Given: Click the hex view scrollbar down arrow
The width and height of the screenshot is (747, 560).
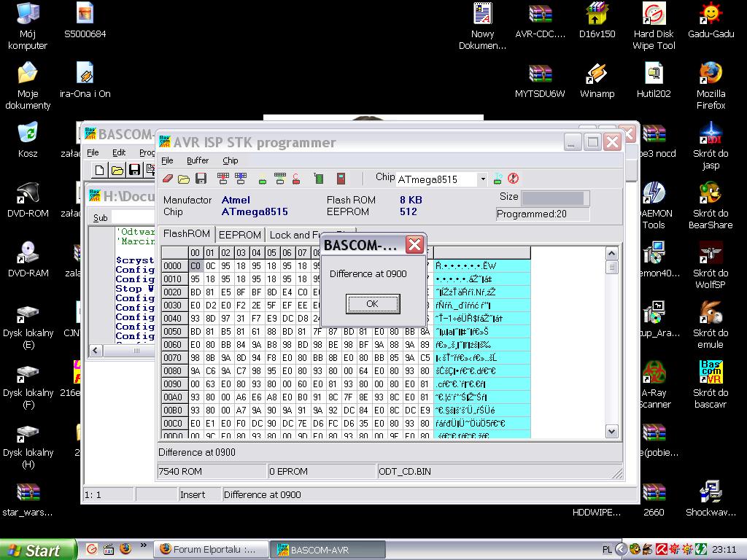Looking at the screenshot, I should tap(612, 432).
